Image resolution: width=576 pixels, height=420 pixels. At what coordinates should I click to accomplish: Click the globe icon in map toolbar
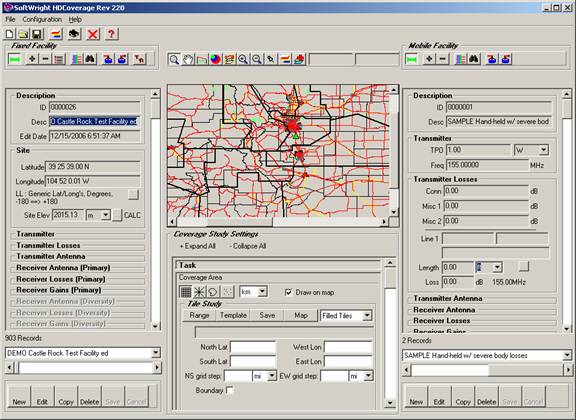(x=216, y=59)
